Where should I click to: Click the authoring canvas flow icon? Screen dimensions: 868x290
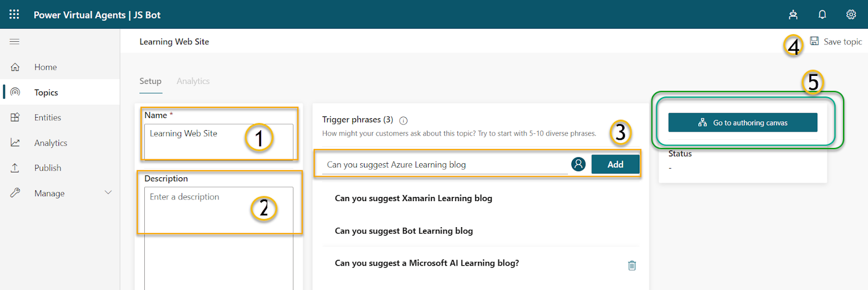(x=703, y=123)
